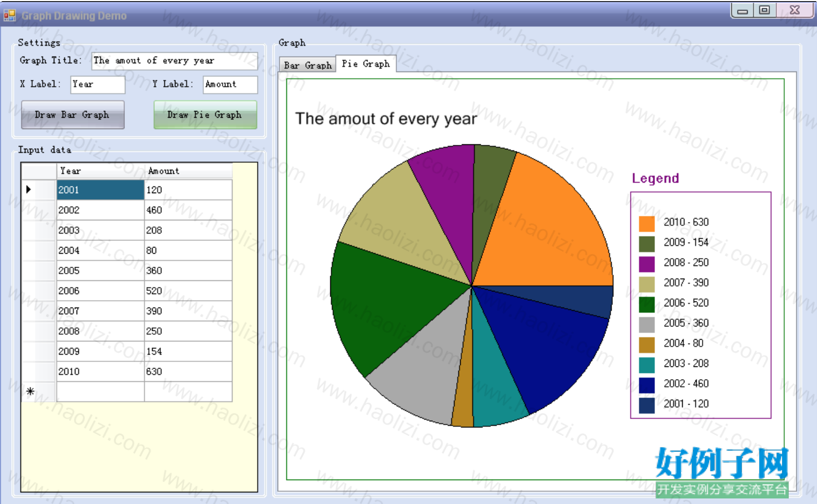Select the Amount column header
The height and width of the screenshot is (504, 817).
[x=188, y=171]
